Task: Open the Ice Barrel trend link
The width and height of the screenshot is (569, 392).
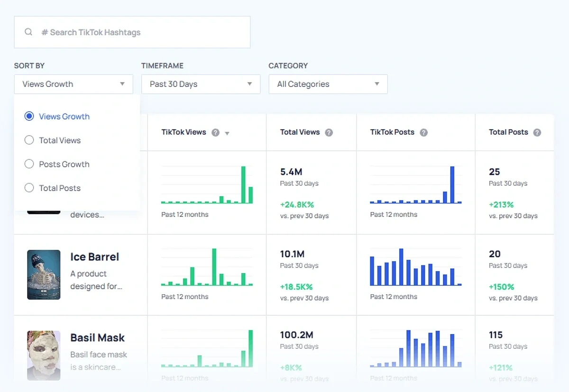Action: (x=94, y=257)
